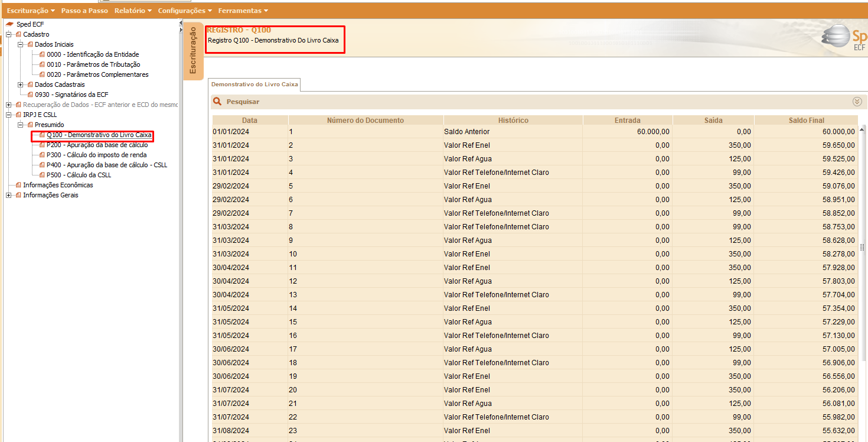The image size is (868, 442).
Task: Open the vertical Escrituração side tab
Action: [x=193, y=51]
